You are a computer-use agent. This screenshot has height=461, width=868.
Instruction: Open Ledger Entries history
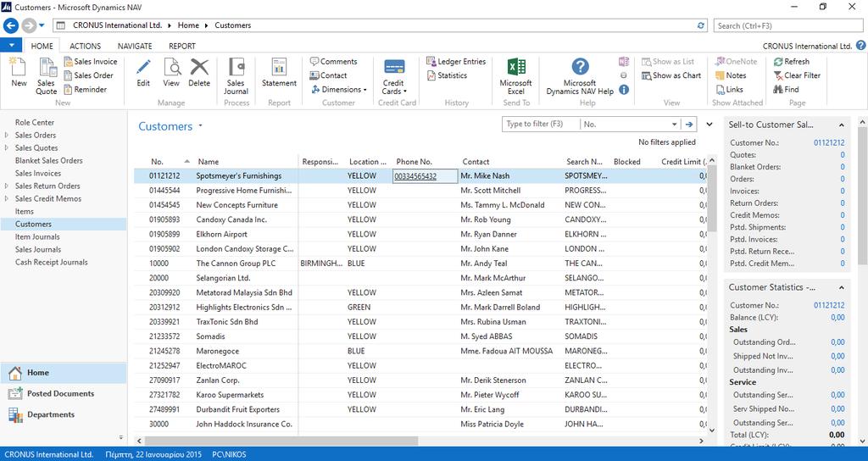click(456, 61)
